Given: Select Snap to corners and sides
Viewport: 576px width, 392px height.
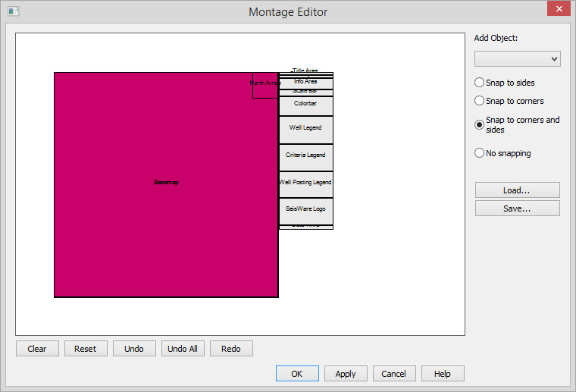Looking at the screenshot, I should pyautogui.click(x=479, y=125).
